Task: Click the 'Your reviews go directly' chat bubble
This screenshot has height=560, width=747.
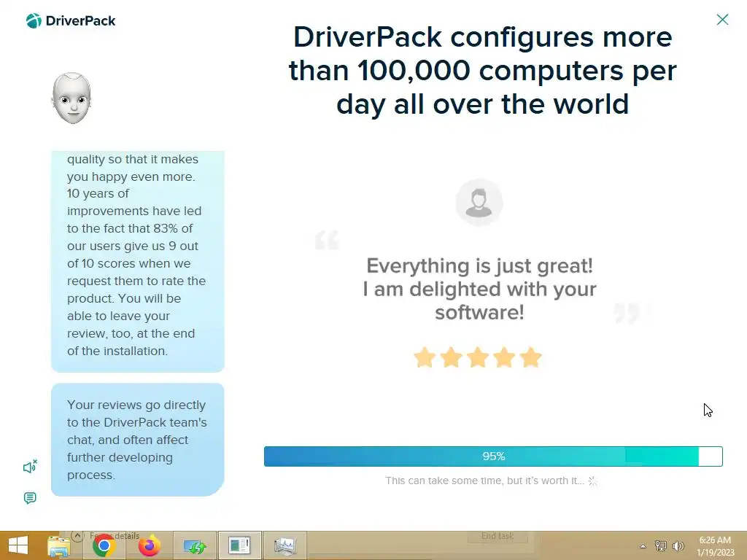Action: tap(138, 440)
